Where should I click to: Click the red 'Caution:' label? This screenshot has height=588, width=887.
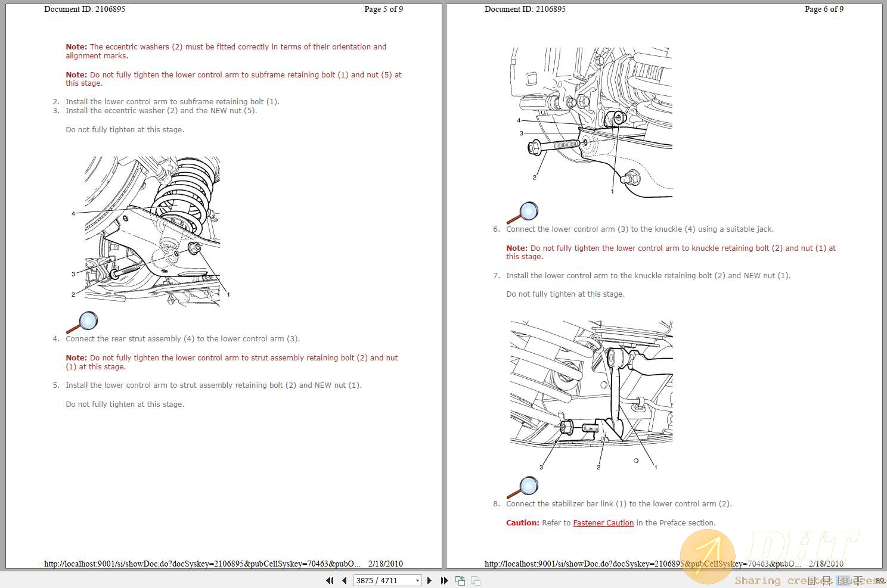coord(523,523)
